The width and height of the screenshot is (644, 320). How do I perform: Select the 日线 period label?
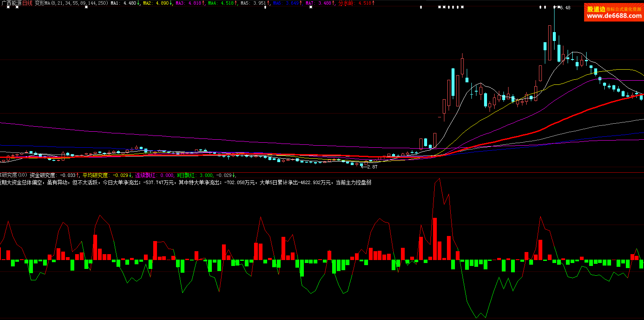(27, 3)
